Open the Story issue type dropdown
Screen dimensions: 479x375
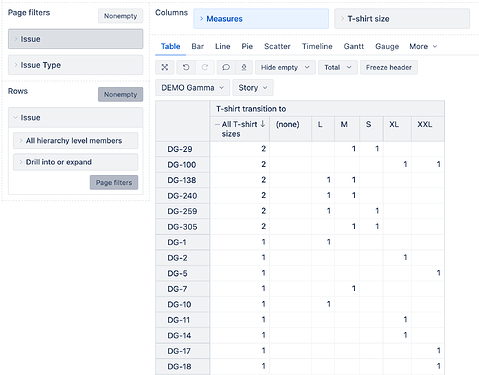(253, 88)
